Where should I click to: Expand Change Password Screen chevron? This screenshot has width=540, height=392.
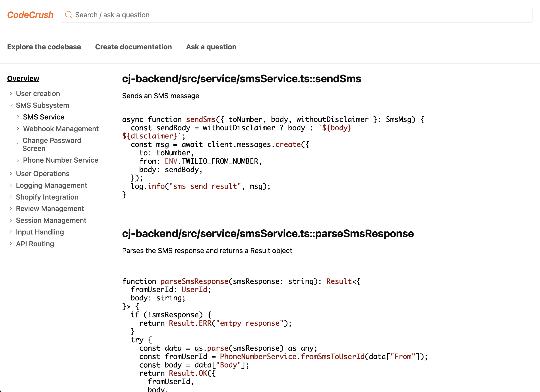[x=17, y=144]
